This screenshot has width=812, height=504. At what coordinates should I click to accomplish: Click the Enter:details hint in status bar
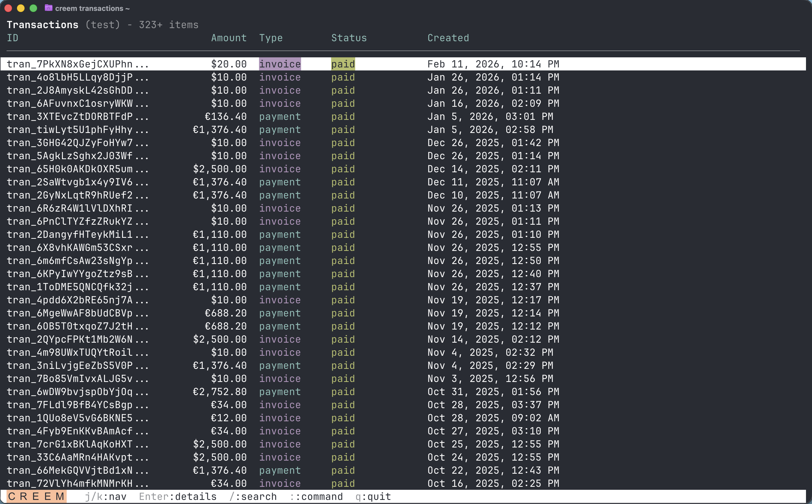(x=178, y=497)
